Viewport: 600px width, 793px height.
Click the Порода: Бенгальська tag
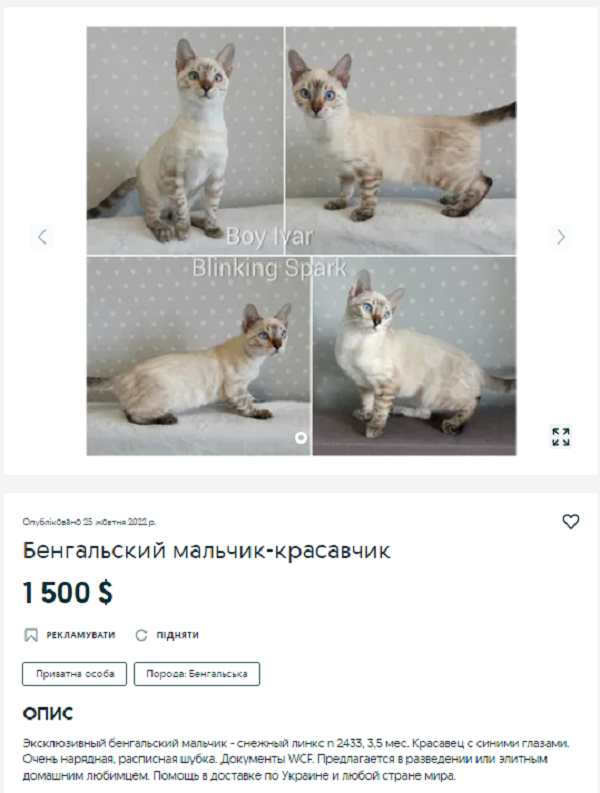tap(197, 674)
